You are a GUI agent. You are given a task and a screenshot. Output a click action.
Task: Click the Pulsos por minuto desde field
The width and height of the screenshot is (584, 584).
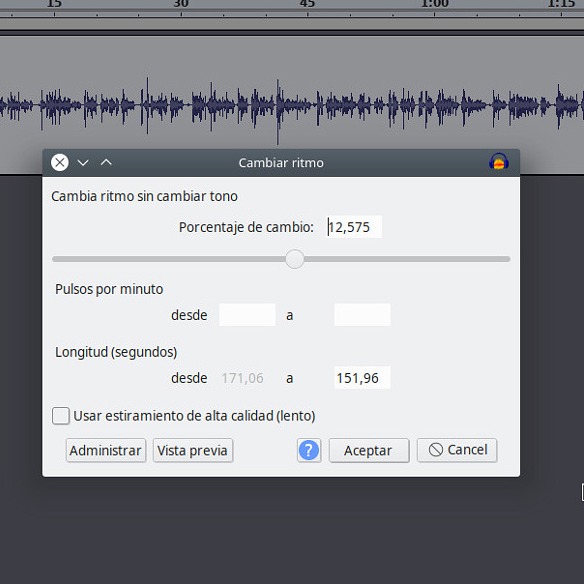tap(247, 315)
